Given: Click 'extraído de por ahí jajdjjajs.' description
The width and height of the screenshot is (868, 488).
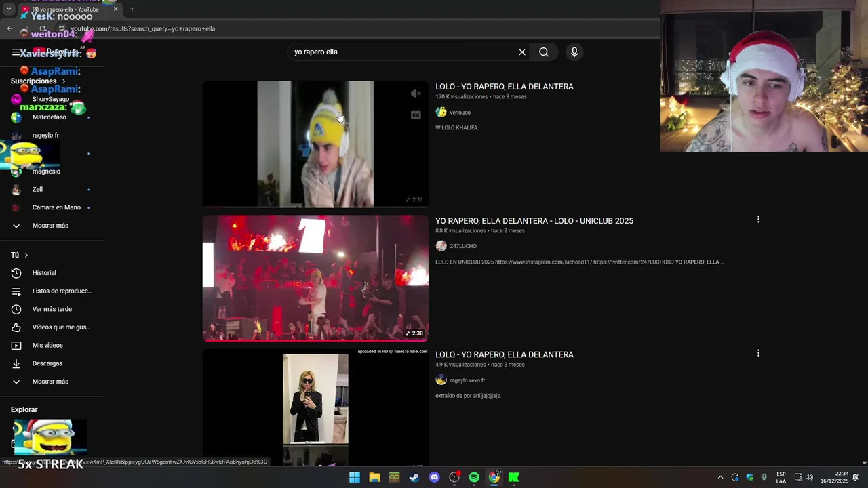Looking at the screenshot, I should click(x=468, y=396).
